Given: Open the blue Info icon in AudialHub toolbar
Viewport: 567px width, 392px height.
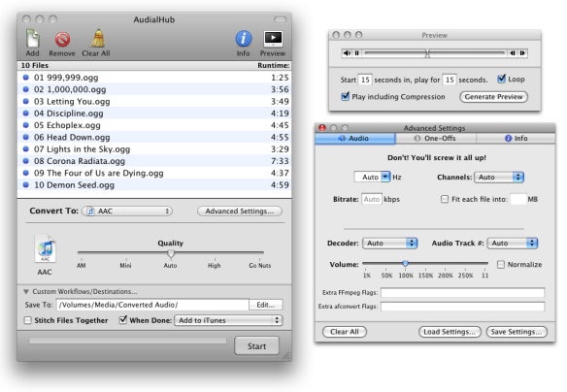Looking at the screenshot, I should [244, 38].
